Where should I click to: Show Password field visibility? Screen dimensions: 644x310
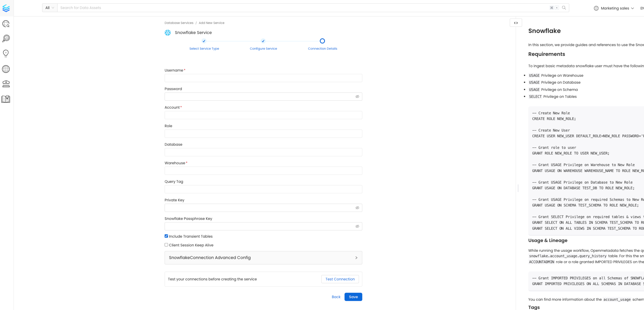pyautogui.click(x=357, y=97)
